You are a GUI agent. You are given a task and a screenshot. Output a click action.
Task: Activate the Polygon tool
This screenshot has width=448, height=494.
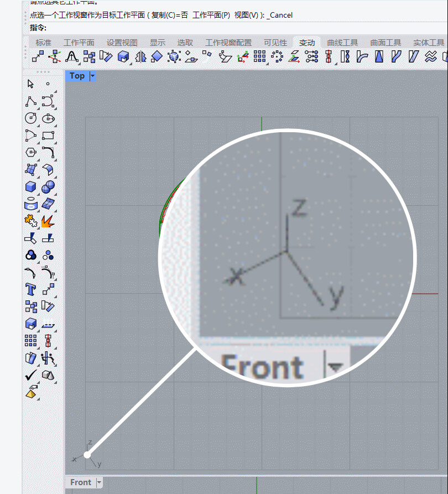coord(30,153)
